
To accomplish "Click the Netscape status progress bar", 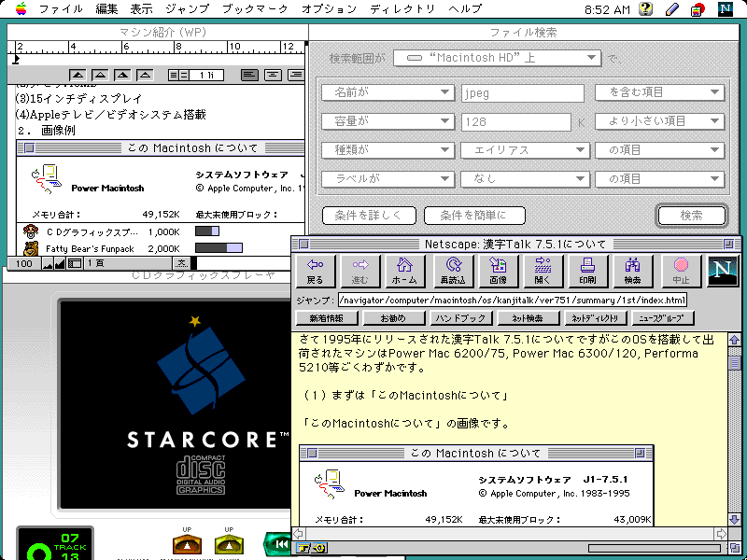I will [655, 548].
